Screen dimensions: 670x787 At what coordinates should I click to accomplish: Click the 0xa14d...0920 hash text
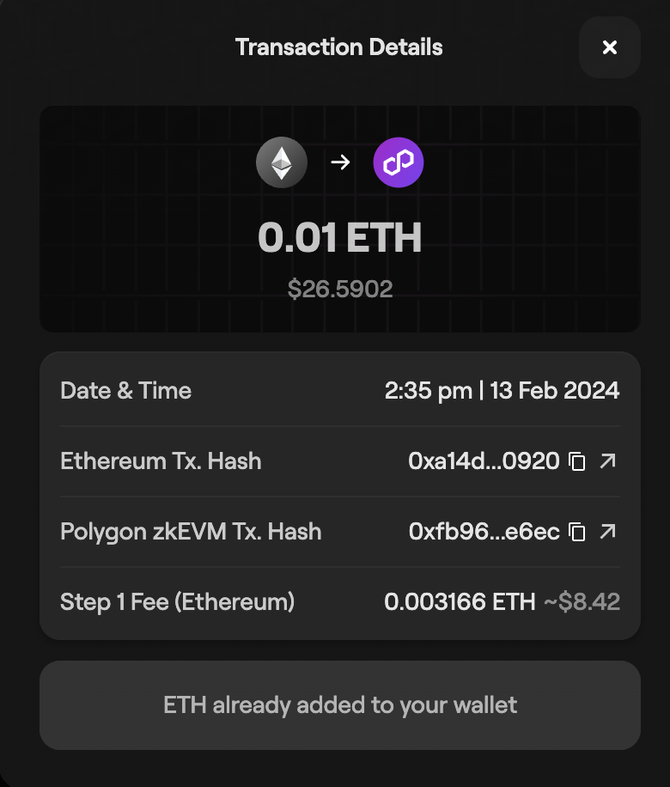point(483,462)
